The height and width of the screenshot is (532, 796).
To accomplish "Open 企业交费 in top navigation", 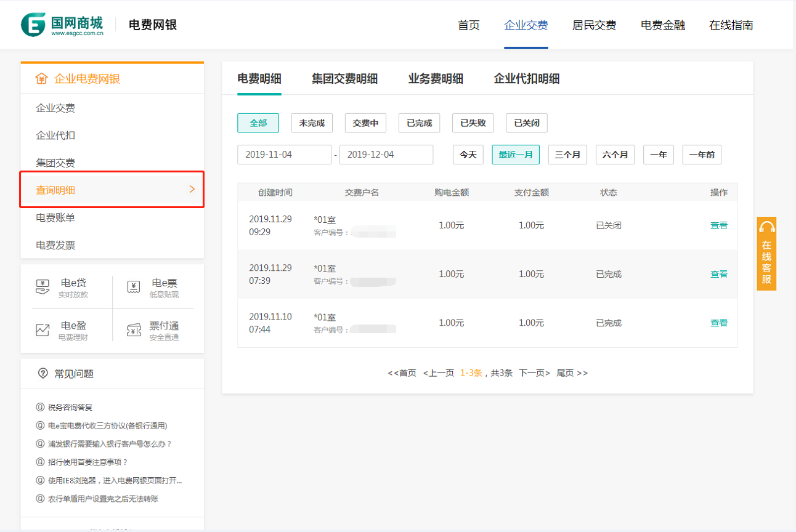I will [x=526, y=25].
